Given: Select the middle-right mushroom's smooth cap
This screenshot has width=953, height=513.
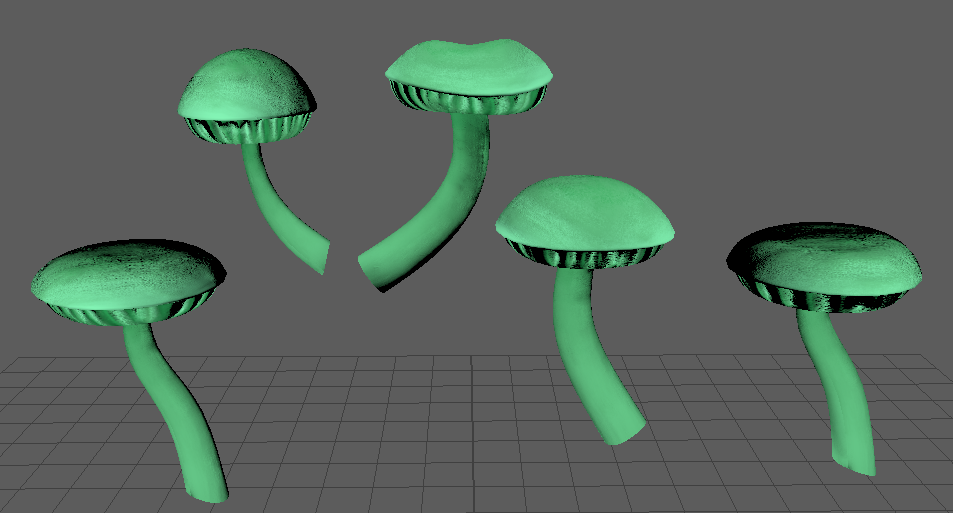Looking at the screenshot, I should tap(585, 212).
